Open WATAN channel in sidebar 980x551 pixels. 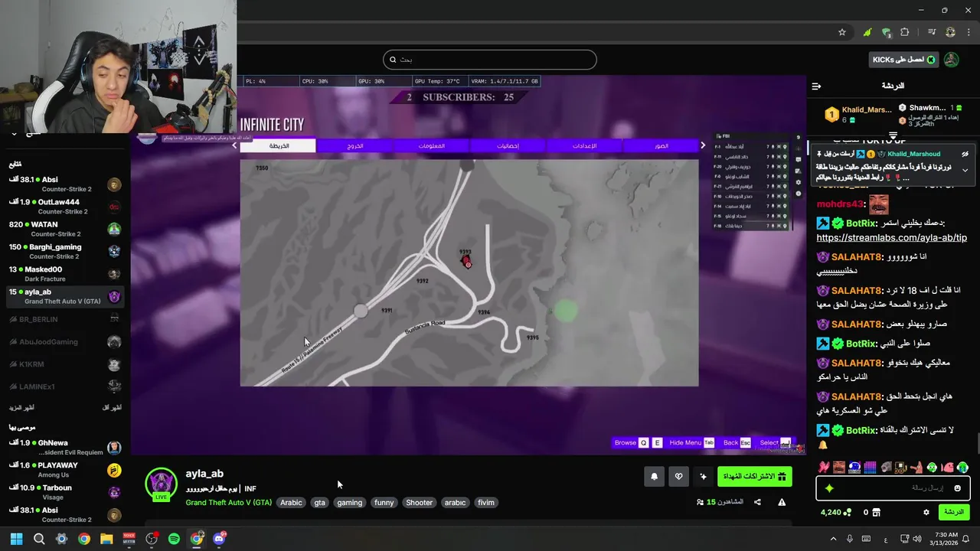point(65,229)
